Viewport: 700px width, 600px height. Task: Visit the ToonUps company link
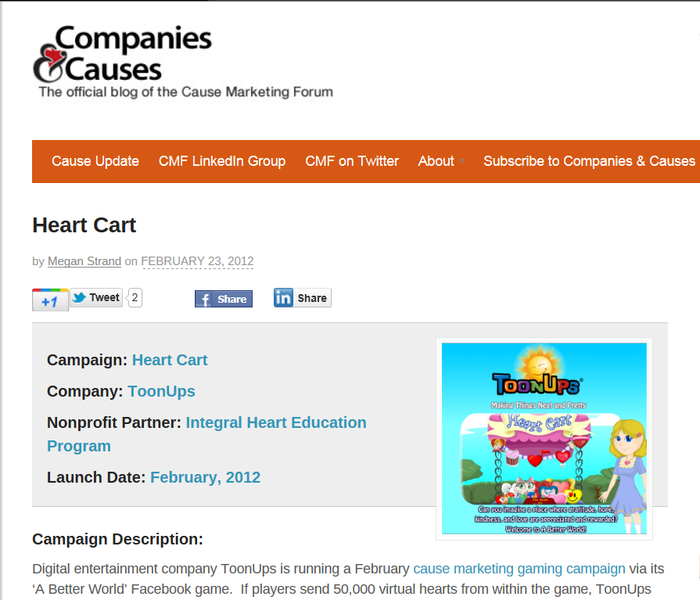(162, 391)
